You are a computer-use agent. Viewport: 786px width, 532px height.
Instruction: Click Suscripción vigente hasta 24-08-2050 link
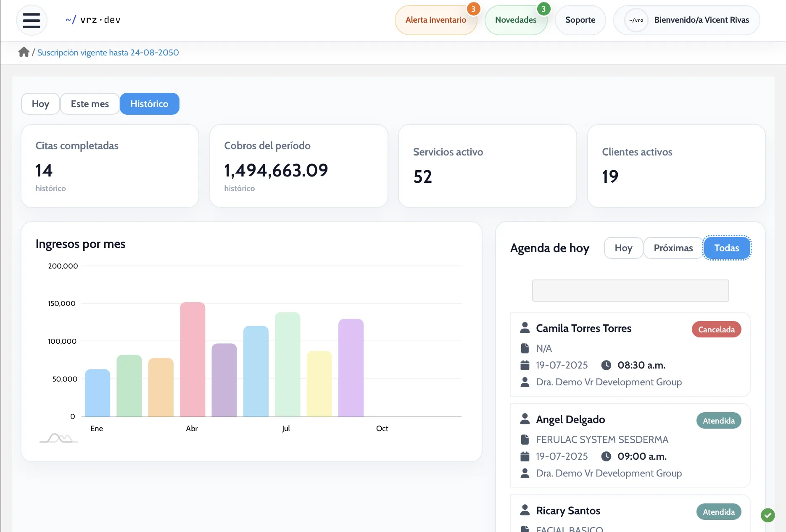click(x=108, y=53)
